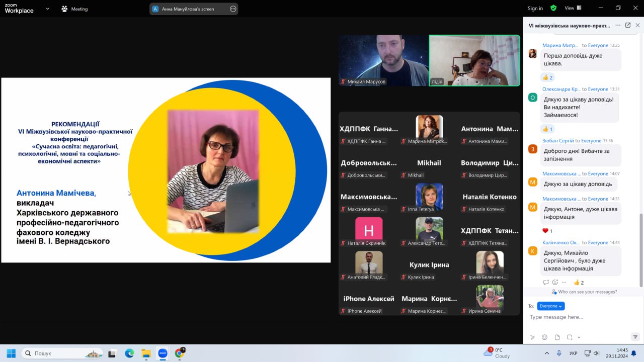Screen dimensions: 644x362
Task: Click the Sign in link
Action: pyautogui.click(x=535, y=9)
